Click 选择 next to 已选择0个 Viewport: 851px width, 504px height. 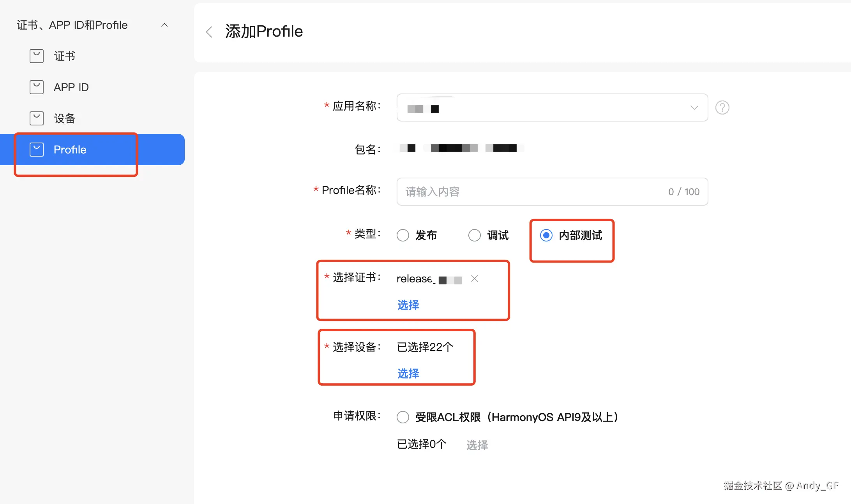pos(477,445)
